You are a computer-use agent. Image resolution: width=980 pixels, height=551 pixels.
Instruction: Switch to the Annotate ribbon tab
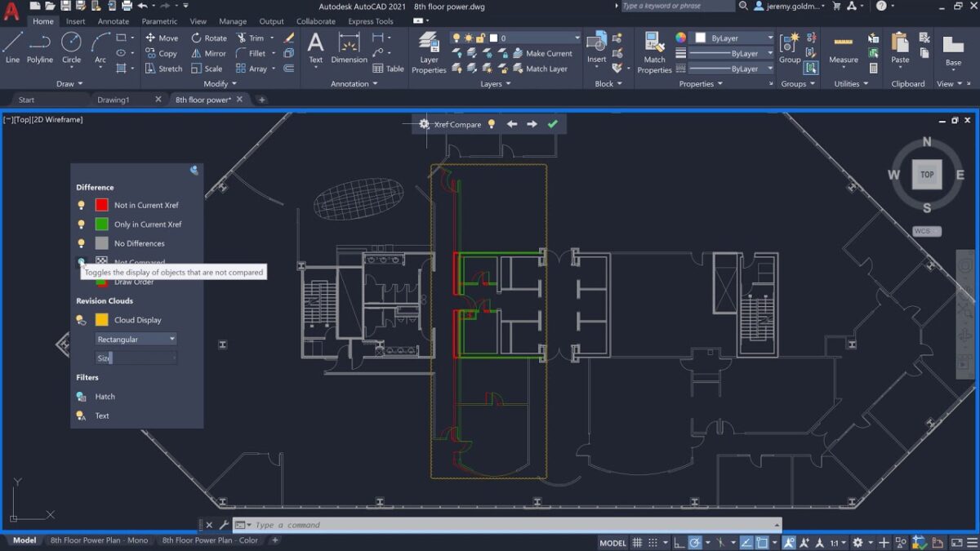[113, 21]
